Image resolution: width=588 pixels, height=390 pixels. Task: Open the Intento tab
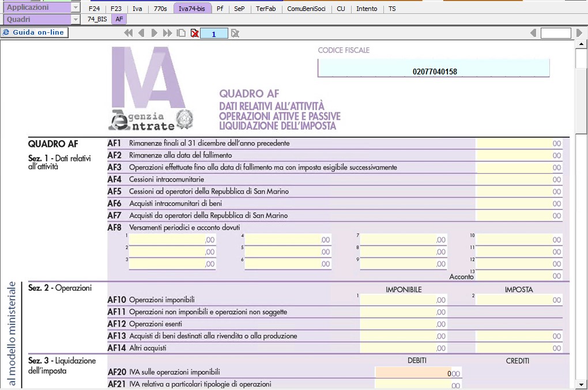(x=367, y=8)
